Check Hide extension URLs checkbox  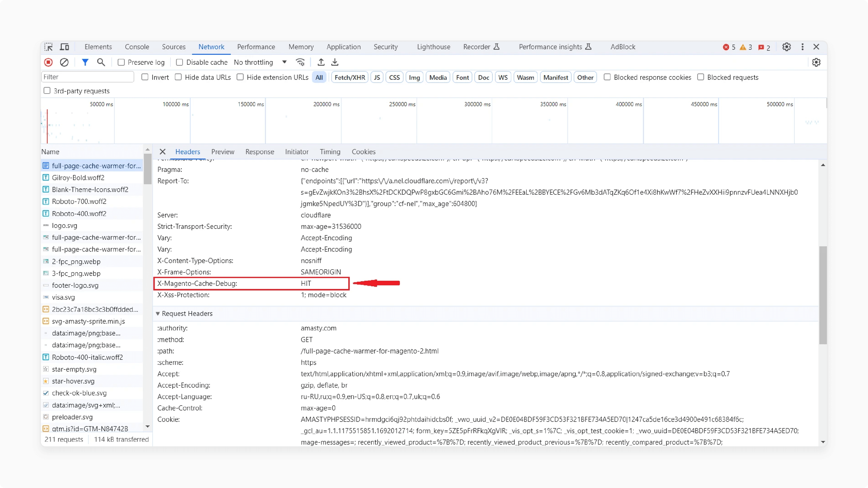point(240,77)
